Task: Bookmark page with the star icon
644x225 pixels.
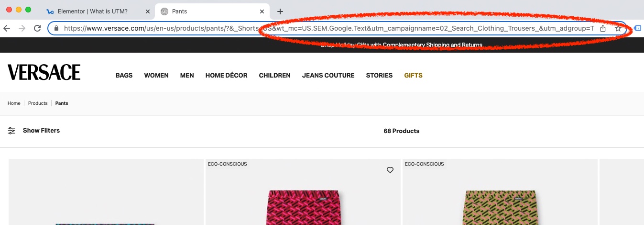Action: 618,28
